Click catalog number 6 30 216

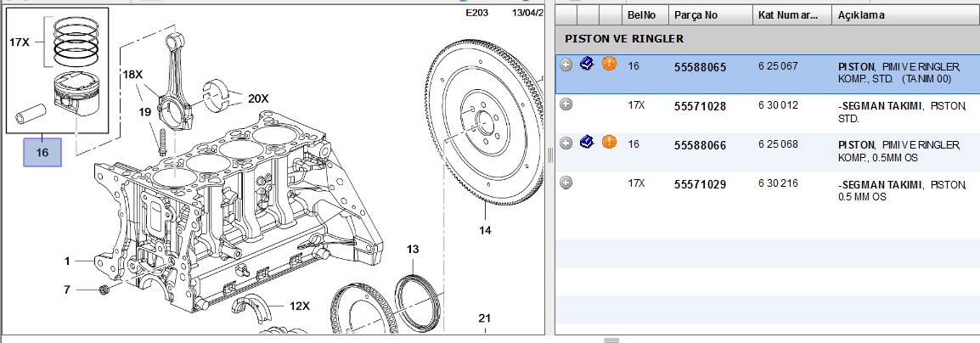pyautogui.click(x=778, y=183)
